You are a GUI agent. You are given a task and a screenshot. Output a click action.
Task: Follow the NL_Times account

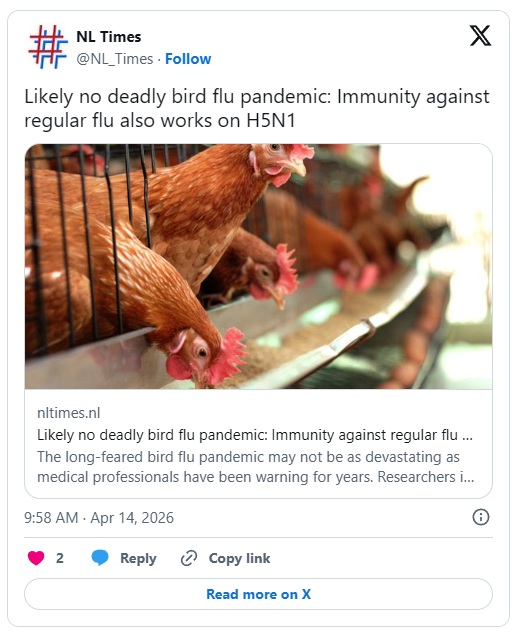(188, 59)
